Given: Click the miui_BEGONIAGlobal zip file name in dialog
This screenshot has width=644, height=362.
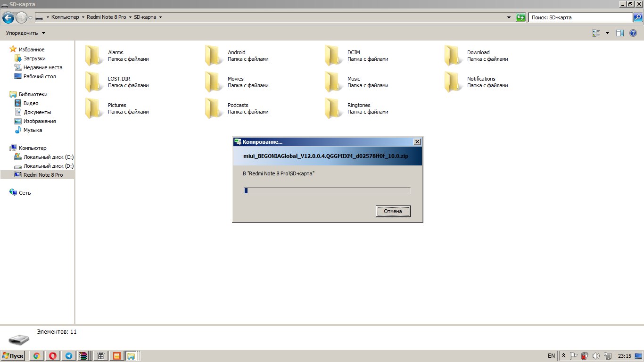Looking at the screenshot, I should 326,156.
